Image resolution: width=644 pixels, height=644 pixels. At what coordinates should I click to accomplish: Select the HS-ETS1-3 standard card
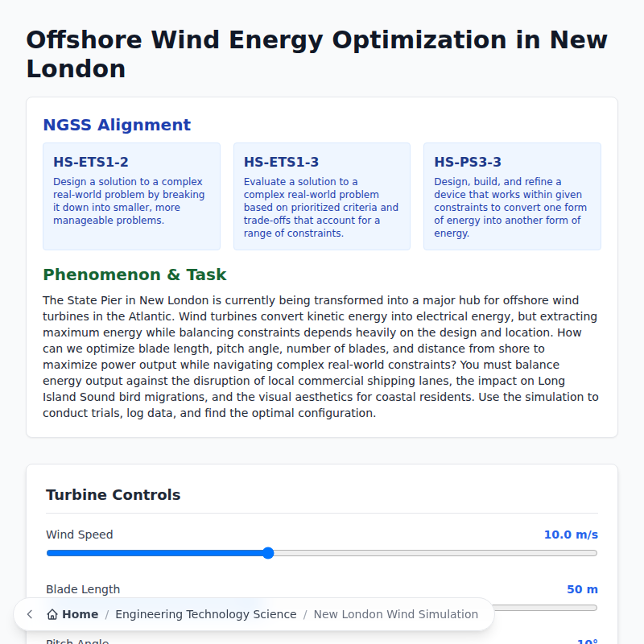[x=321, y=196]
